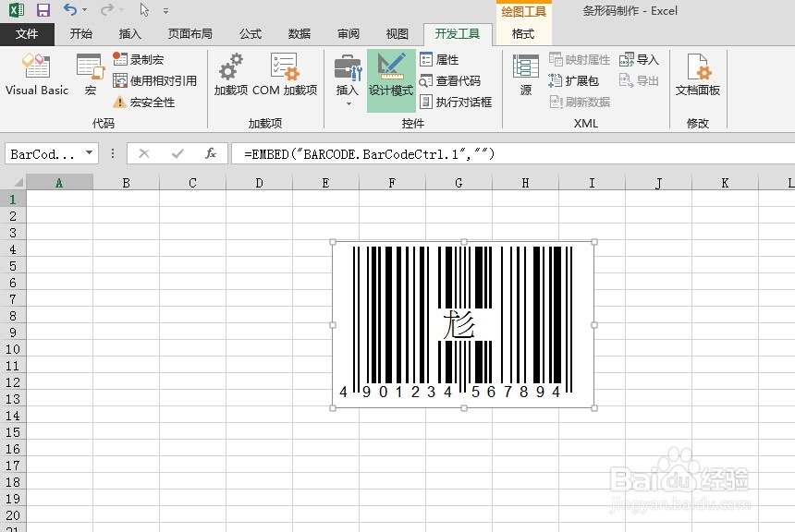Click the pointer touch mode icon
This screenshot has height=532, width=795.
[x=144, y=9]
